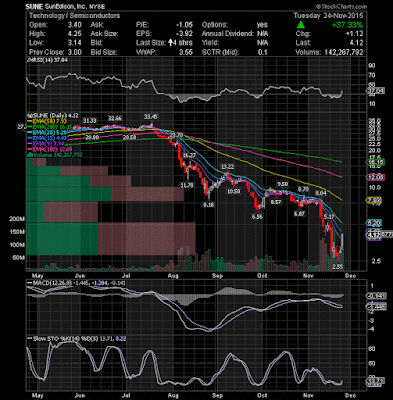Click the 6.56 low price label
The height and width of the screenshot is (400, 393).
point(257,216)
